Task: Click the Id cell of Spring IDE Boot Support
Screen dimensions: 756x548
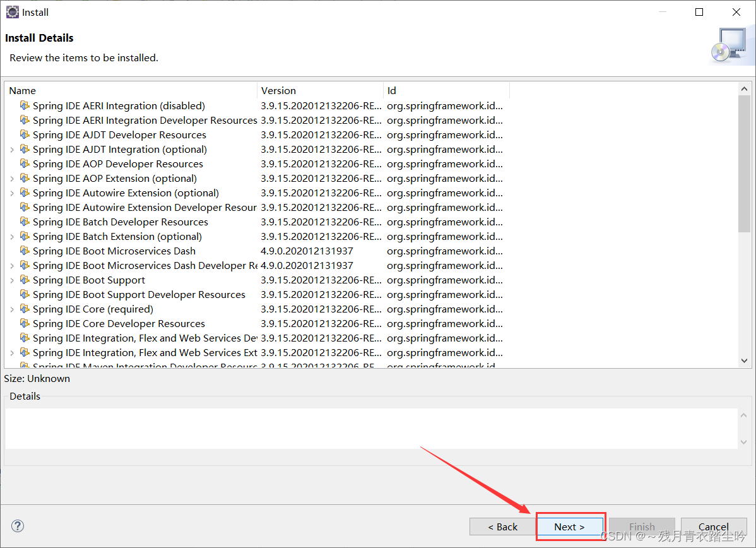Action: point(444,280)
